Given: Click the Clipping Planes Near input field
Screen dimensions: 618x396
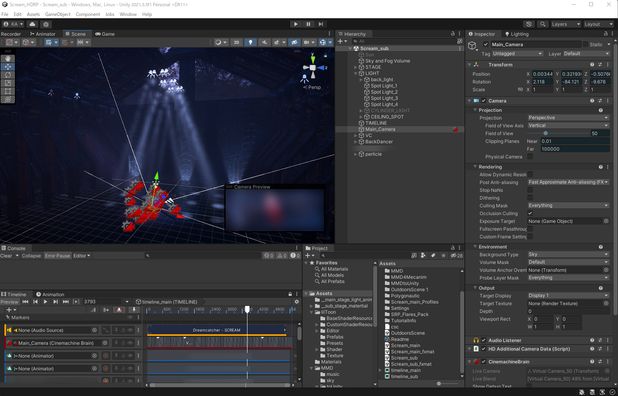Looking at the screenshot, I should [x=575, y=141].
